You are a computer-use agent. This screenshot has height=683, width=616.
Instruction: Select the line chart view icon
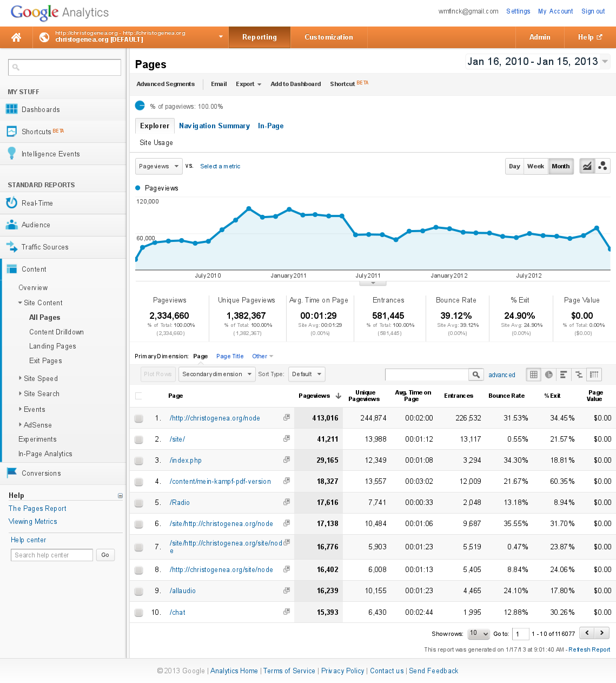point(587,166)
